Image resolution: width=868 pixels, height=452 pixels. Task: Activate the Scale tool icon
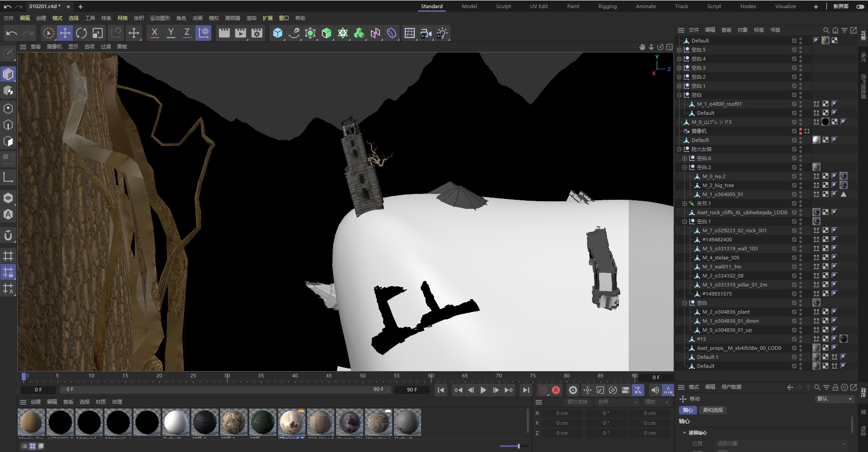click(98, 33)
